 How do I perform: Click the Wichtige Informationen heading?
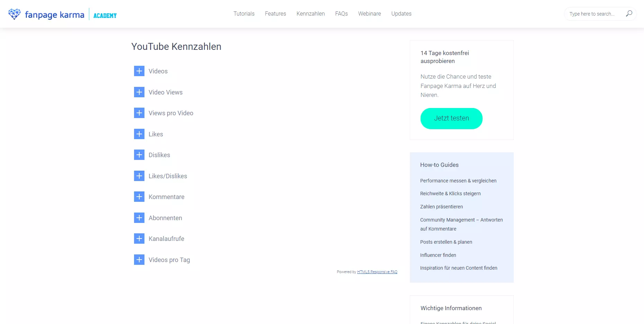[451, 308]
